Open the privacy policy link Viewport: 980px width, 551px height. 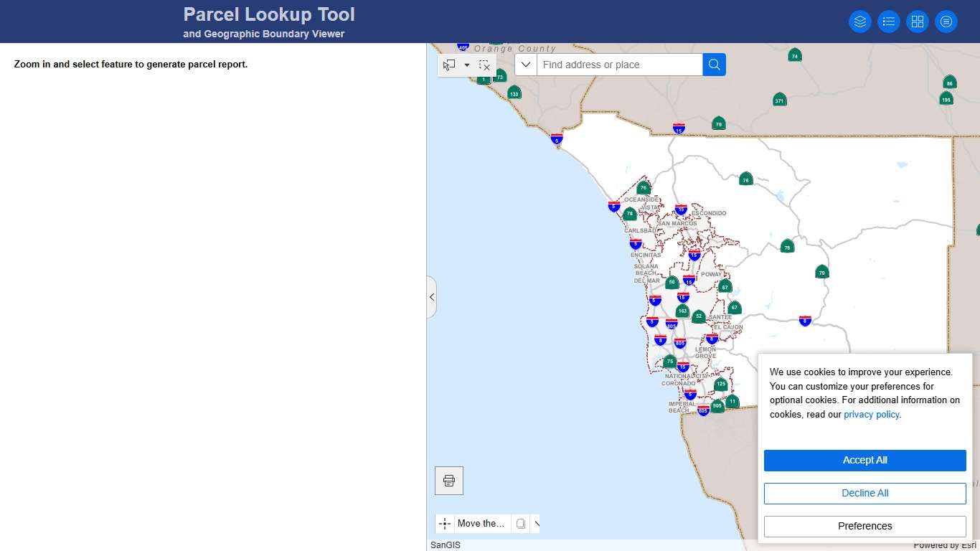[x=870, y=414]
